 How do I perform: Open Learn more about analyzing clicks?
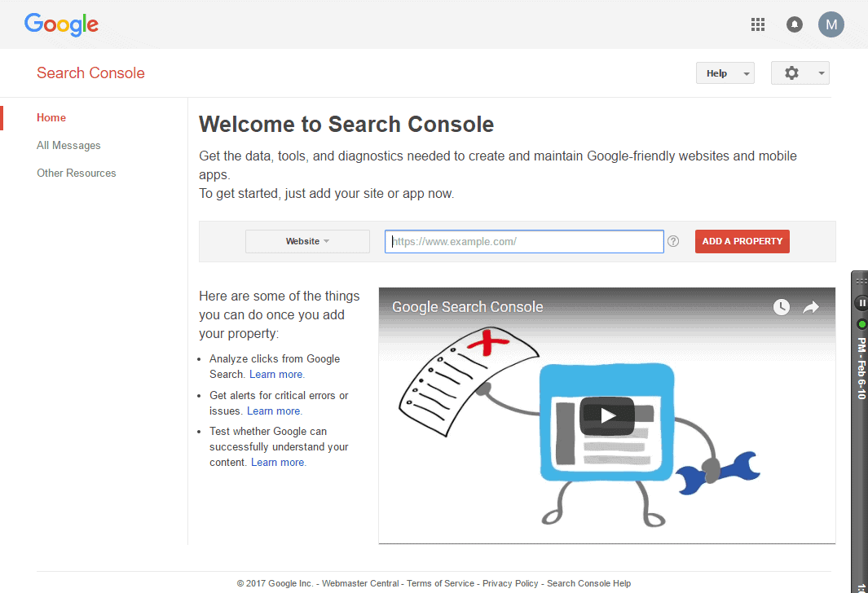click(x=277, y=375)
